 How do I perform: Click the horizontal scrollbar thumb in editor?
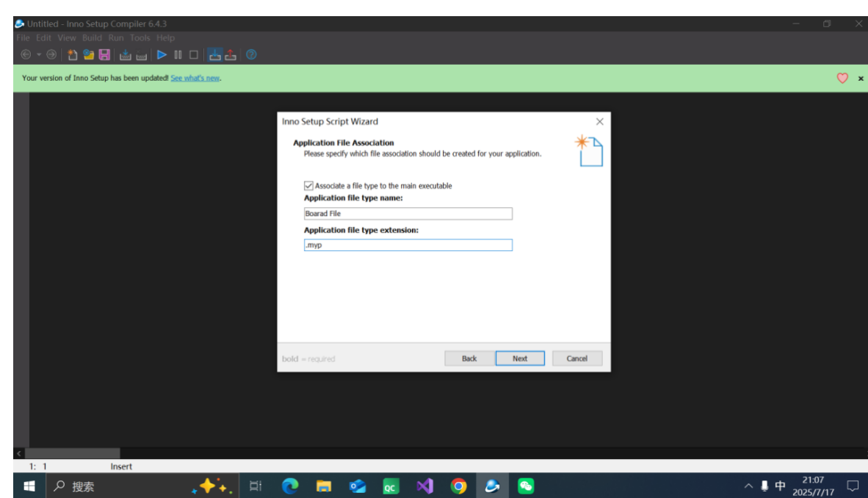click(x=73, y=453)
